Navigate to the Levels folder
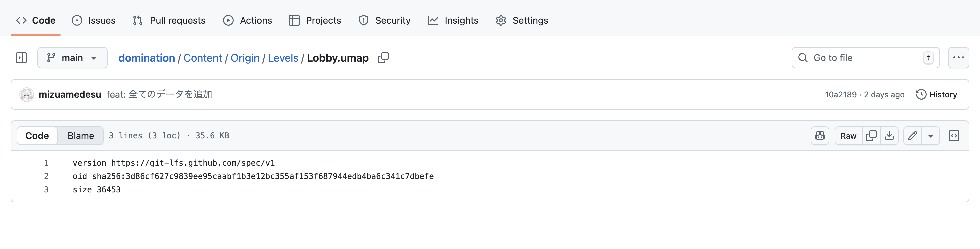Image resolution: width=980 pixels, height=249 pixels. tap(283, 58)
